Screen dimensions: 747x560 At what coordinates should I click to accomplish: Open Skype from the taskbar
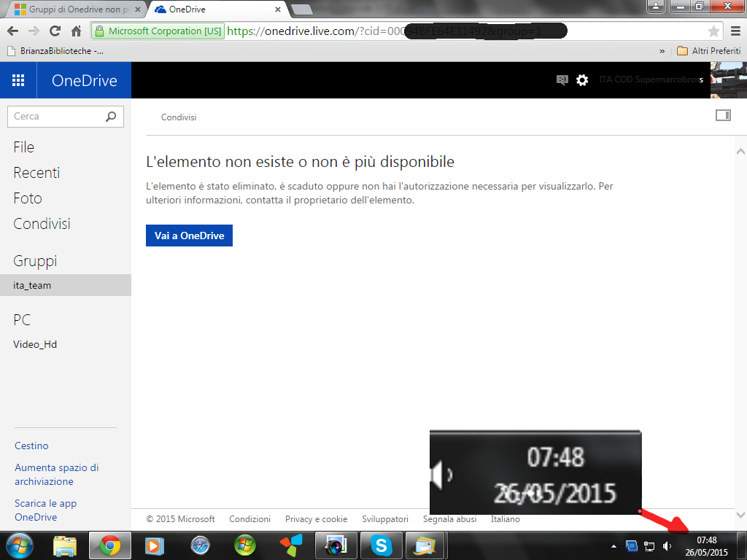[x=381, y=545]
